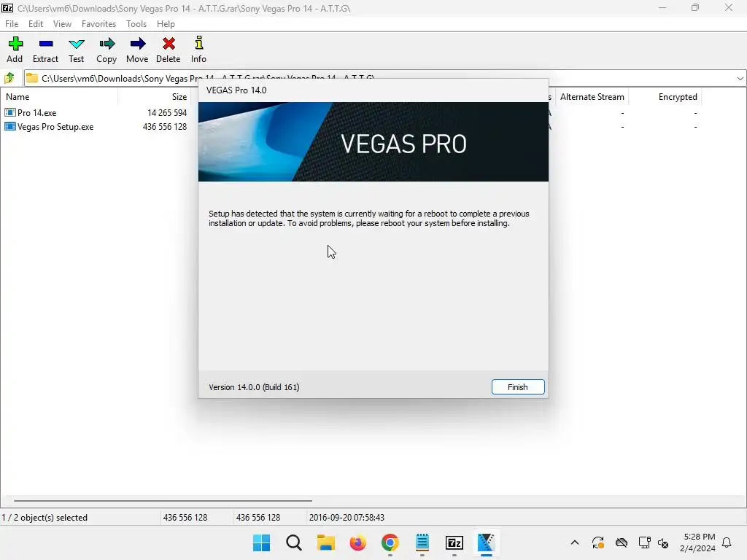Click the Copy arrow icon
747x560 pixels.
(107, 44)
